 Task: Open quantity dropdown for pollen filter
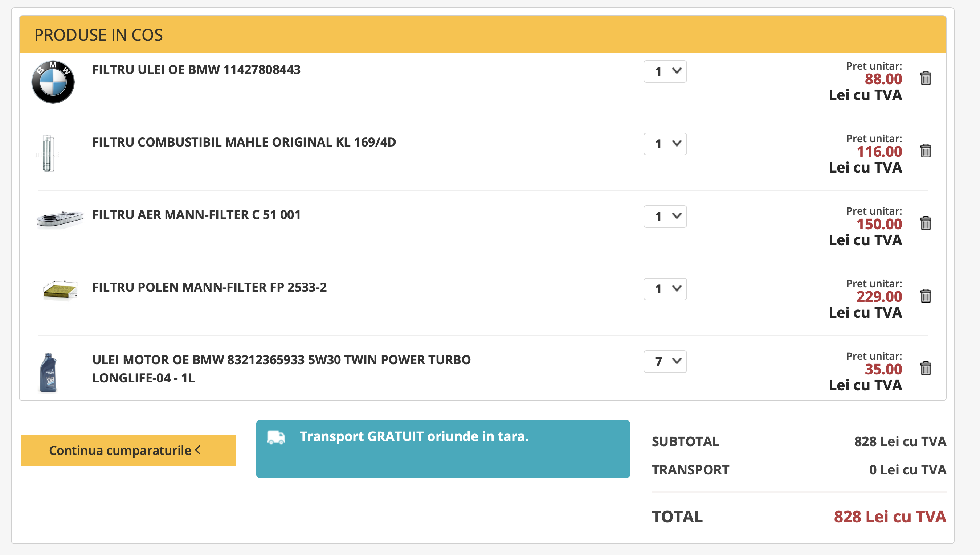point(665,289)
